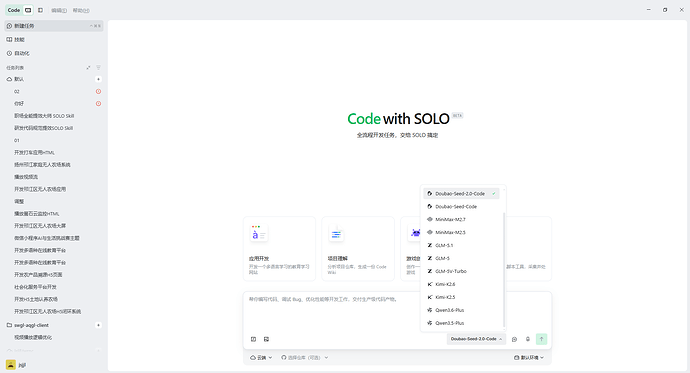Switch to the Code mode tab
This screenshot has width=690, height=373.
pyautogui.click(x=14, y=10)
